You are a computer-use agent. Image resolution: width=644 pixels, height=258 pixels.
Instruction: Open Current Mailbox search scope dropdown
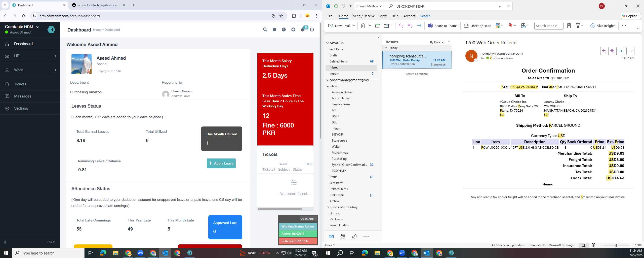click(x=369, y=6)
